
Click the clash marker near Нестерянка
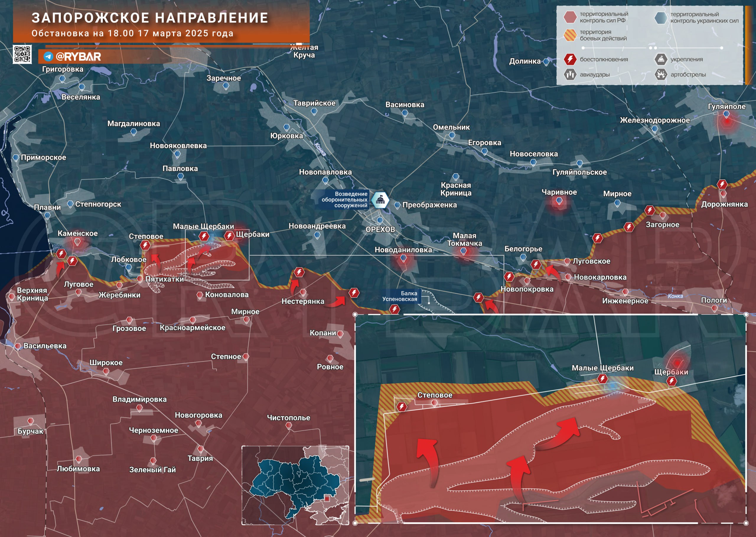(299, 272)
